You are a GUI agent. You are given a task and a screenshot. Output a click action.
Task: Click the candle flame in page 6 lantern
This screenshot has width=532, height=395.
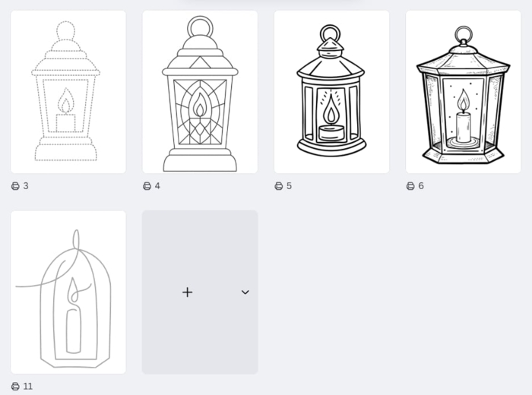click(x=463, y=100)
